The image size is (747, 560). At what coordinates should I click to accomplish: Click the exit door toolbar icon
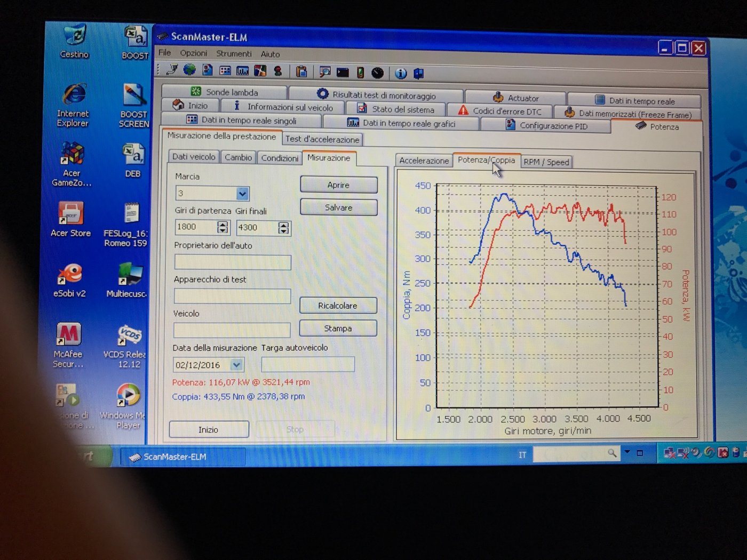[x=419, y=74]
